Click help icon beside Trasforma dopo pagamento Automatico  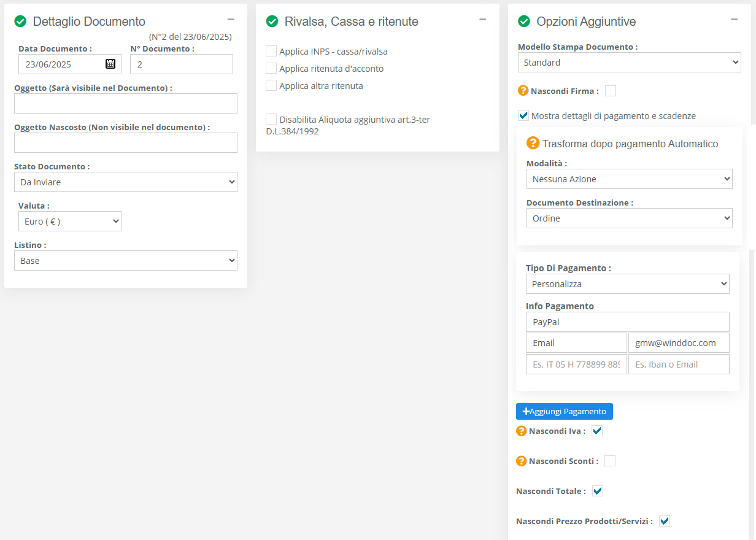(533, 143)
